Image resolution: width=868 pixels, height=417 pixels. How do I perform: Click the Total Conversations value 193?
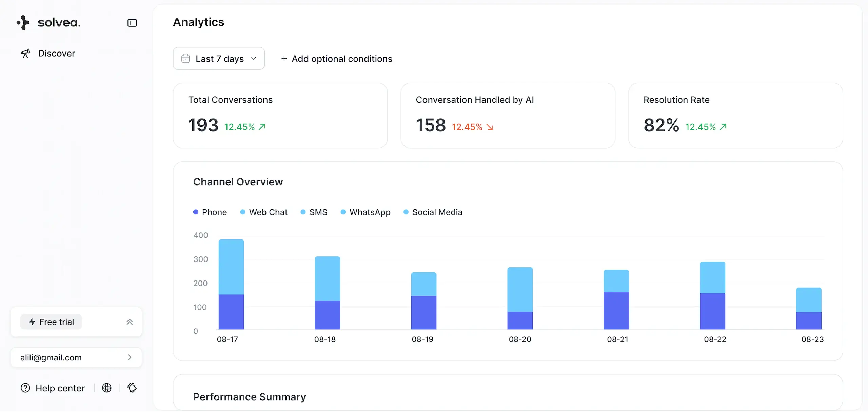(203, 125)
